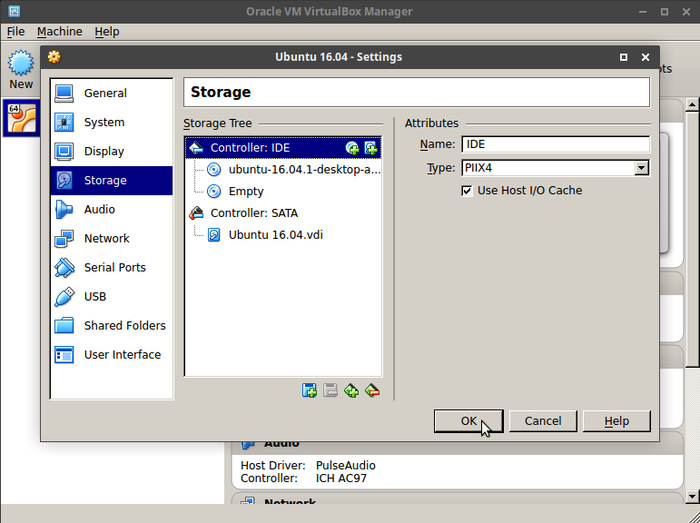Screen dimensions: 700x523
Task: Select ubuntu-16.04.1-desktop optical disk entry
Action: [294, 170]
